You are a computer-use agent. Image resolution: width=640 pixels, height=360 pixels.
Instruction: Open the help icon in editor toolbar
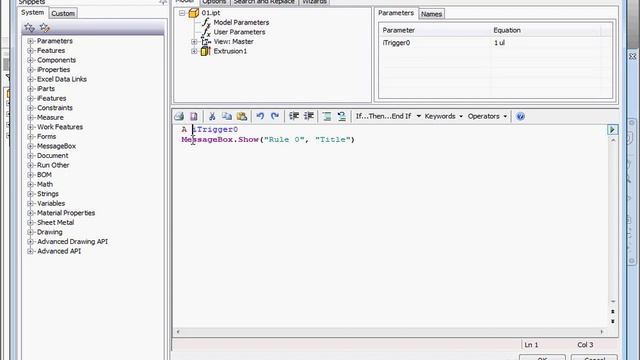pyautogui.click(x=520, y=116)
